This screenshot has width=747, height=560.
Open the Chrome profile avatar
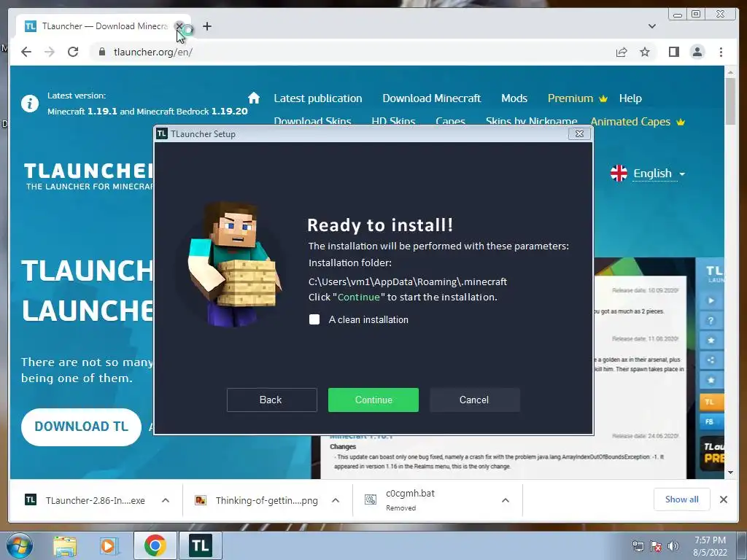coord(697,52)
